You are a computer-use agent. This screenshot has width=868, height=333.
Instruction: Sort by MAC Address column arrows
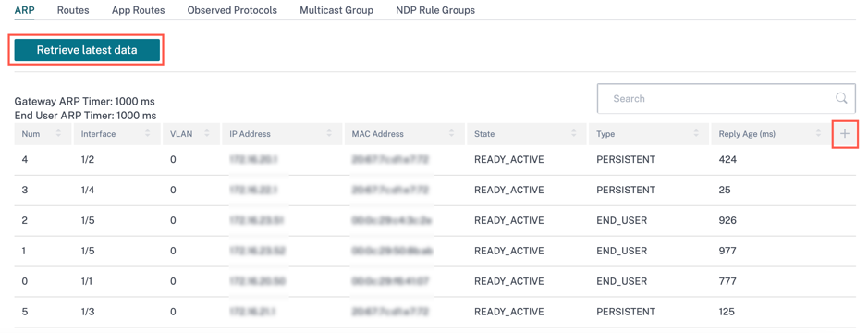[x=452, y=134]
